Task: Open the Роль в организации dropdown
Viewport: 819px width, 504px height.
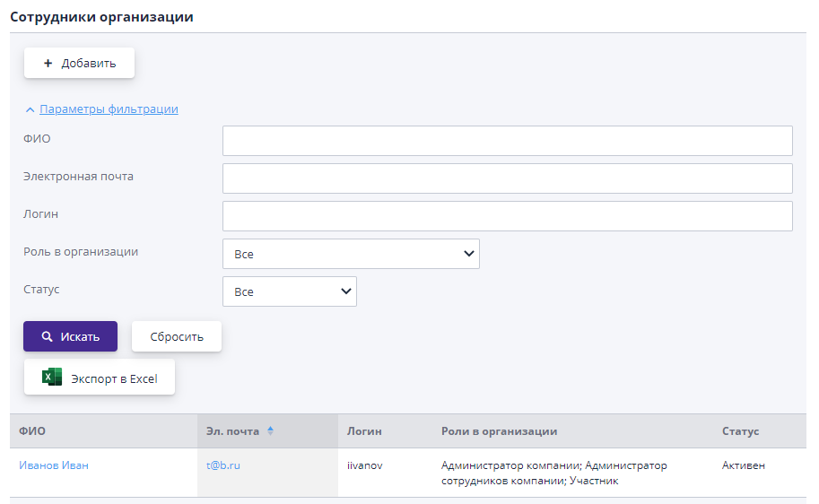Action: coord(351,254)
